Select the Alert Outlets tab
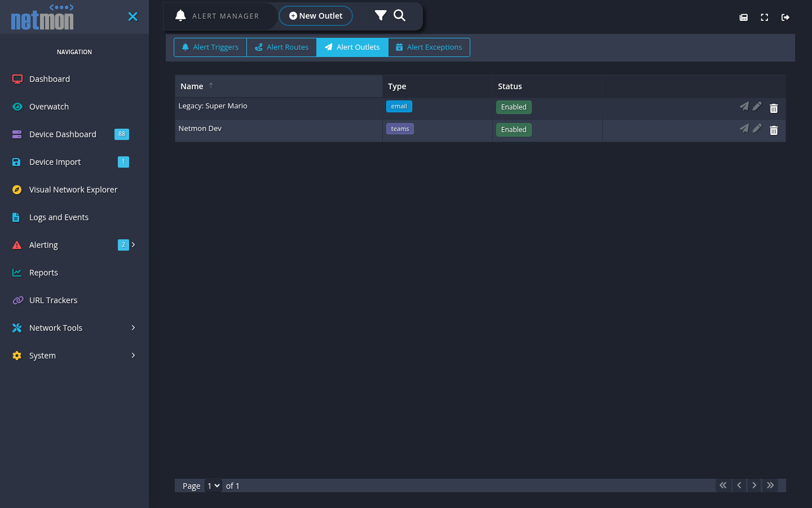The height and width of the screenshot is (508, 812). [x=352, y=47]
